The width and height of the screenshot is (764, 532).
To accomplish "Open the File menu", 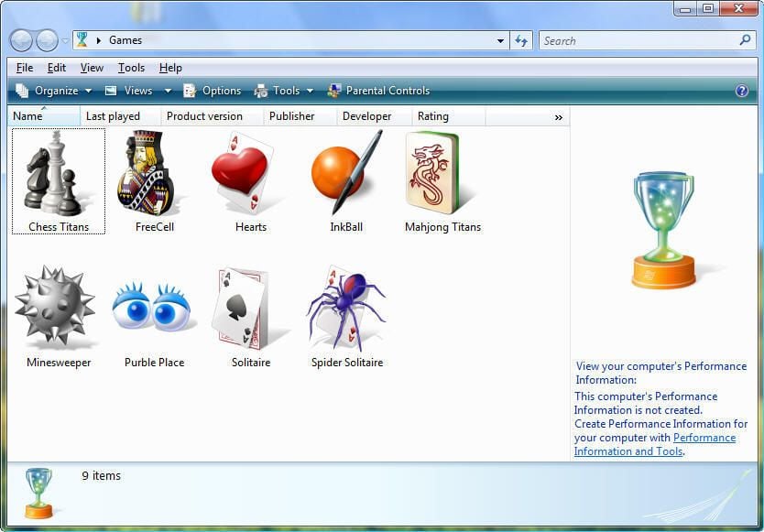I will coord(25,68).
